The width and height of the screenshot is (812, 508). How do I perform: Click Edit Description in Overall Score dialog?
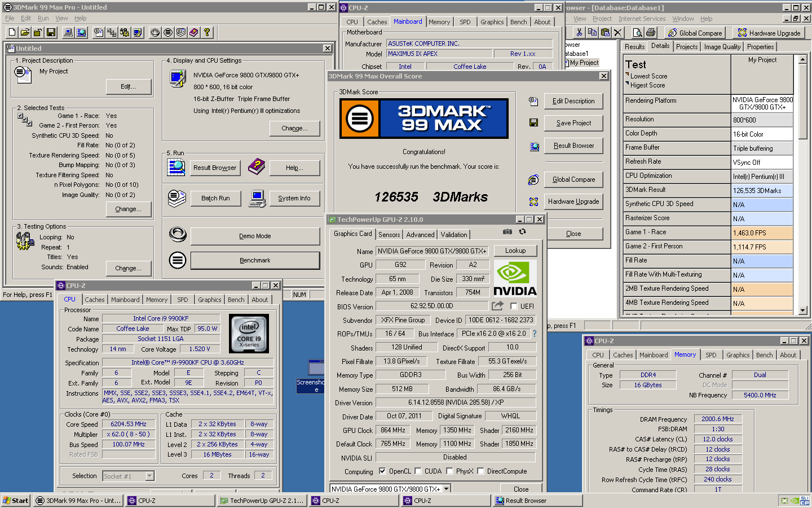tap(573, 101)
